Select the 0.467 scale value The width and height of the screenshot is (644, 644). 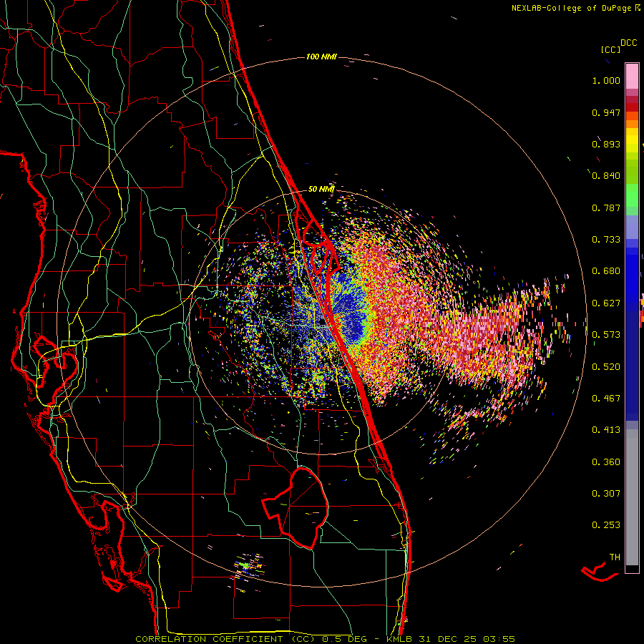606,398
